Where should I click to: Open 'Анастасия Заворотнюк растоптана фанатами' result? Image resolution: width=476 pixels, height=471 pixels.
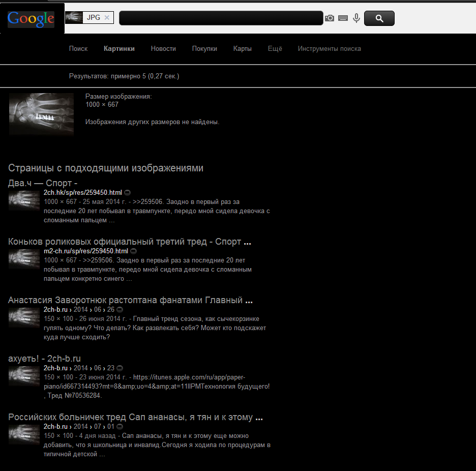130,300
